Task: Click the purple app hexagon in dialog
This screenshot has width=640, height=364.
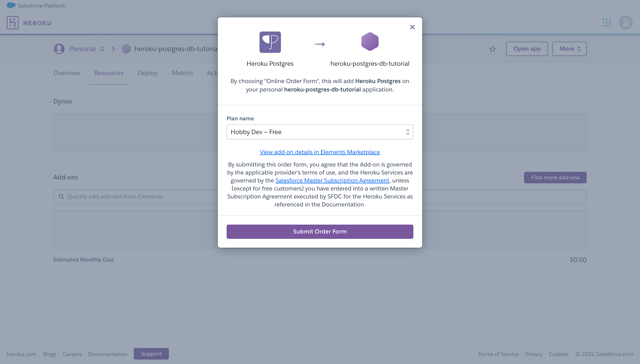Action: 370,42
